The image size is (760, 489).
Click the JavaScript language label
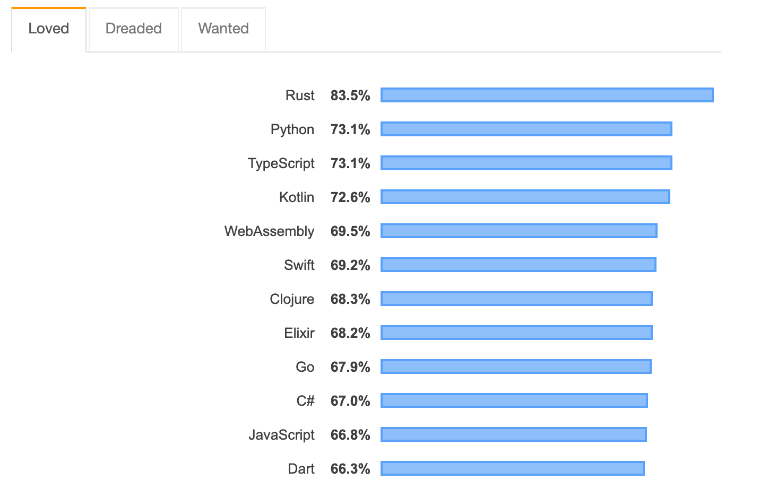281,435
